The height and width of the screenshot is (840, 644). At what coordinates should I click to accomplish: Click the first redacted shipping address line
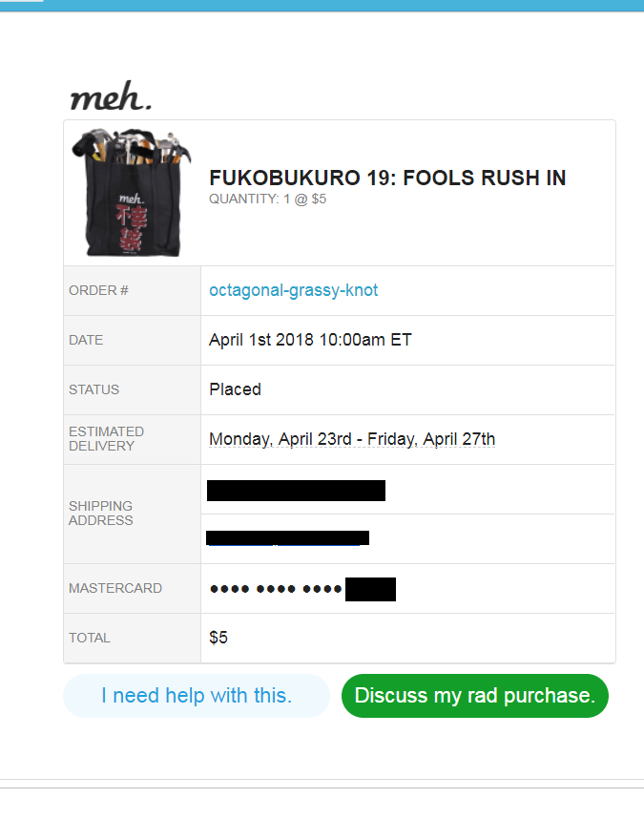(296, 491)
